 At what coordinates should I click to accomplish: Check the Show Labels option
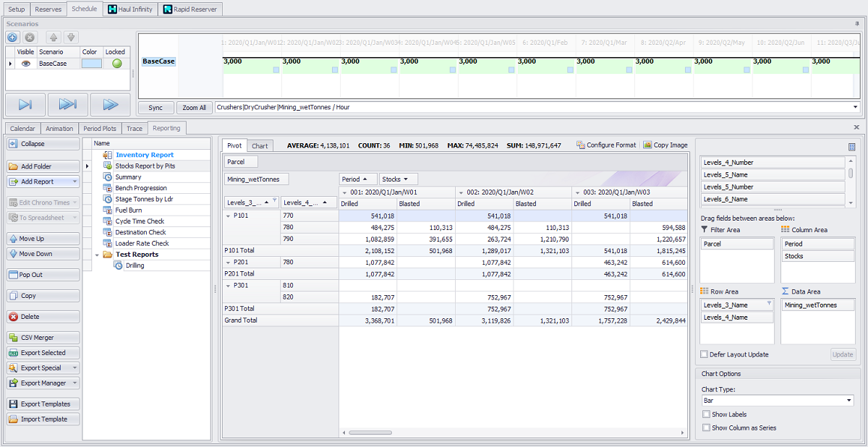coord(706,414)
